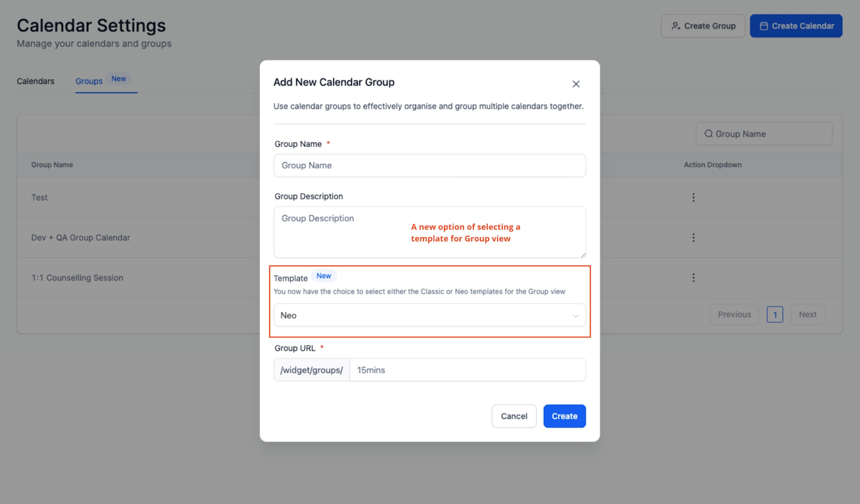This screenshot has height=504, width=860.
Task: Click the Next pagination button
Action: (807, 315)
